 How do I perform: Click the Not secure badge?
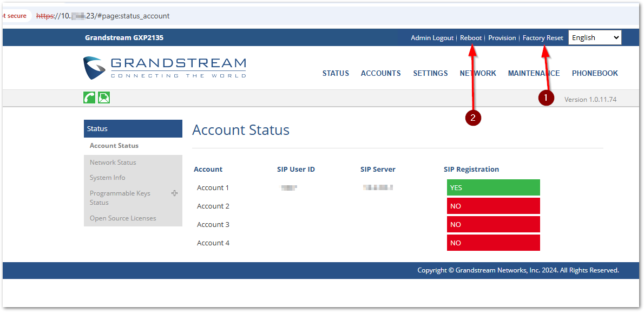(16, 16)
